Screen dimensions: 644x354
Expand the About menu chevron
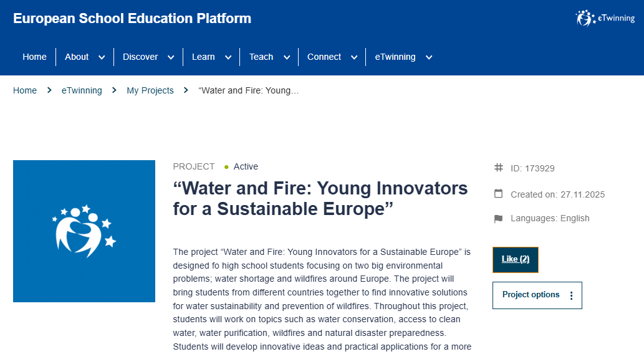tap(101, 57)
